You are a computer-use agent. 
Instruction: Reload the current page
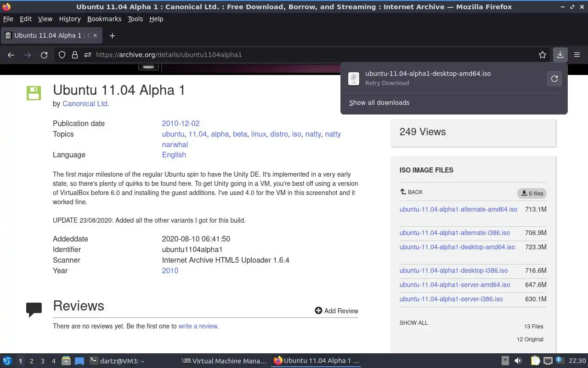pos(44,55)
